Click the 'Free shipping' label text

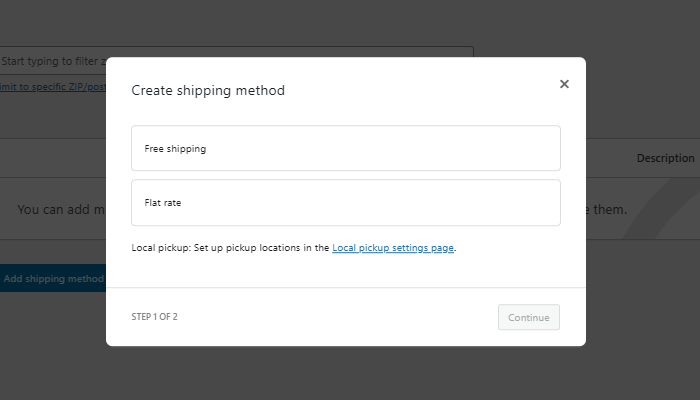[x=175, y=148]
